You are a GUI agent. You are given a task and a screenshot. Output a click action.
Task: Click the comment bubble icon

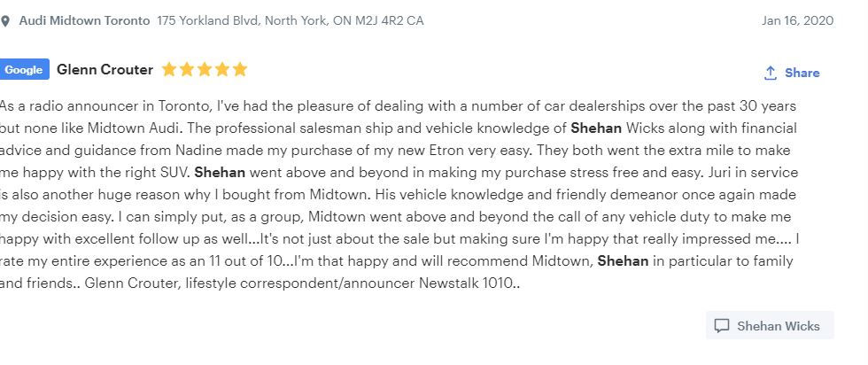[722, 326]
